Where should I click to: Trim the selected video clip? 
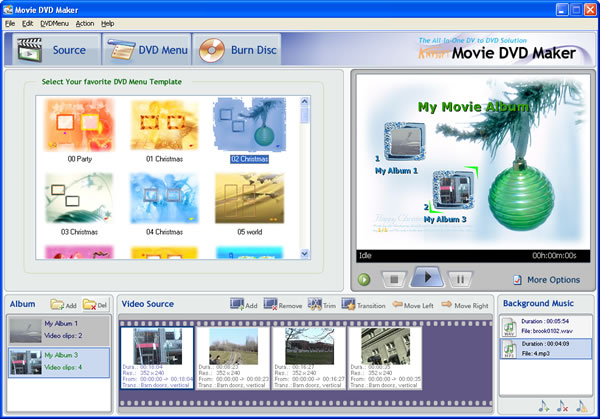click(x=322, y=305)
